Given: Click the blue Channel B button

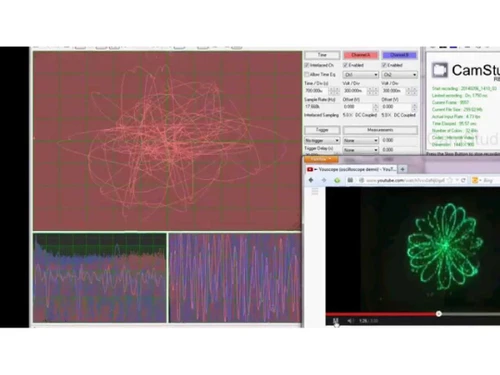Looking at the screenshot, I should click(x=400, y=55).
